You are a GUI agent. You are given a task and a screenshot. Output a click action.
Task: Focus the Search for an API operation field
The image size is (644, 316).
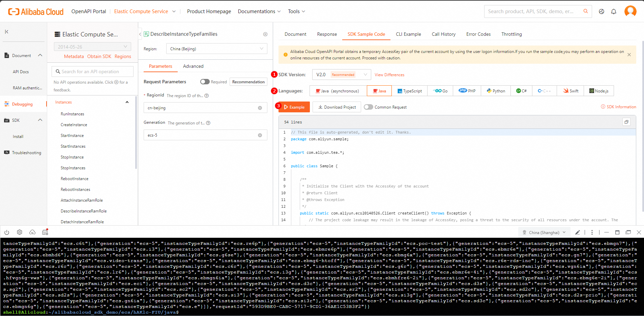pos(92,71)
